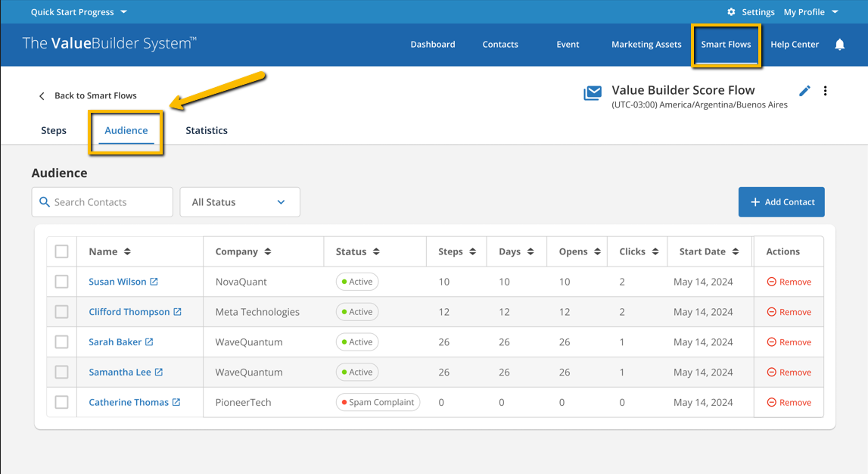Check the select-all checkbox in table header
Image resolution: width=868 pixels, height=474 pixels.
click(x=61, y=251)
